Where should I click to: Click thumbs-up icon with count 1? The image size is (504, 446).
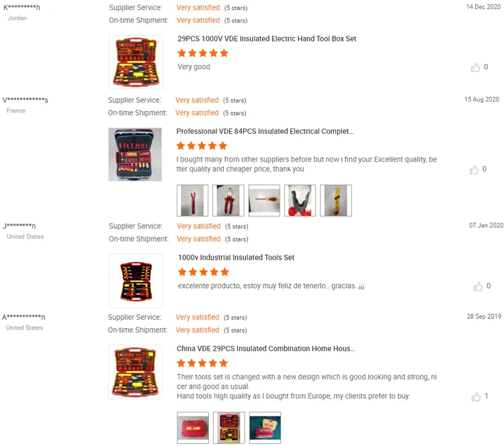[x=476, y=397]
